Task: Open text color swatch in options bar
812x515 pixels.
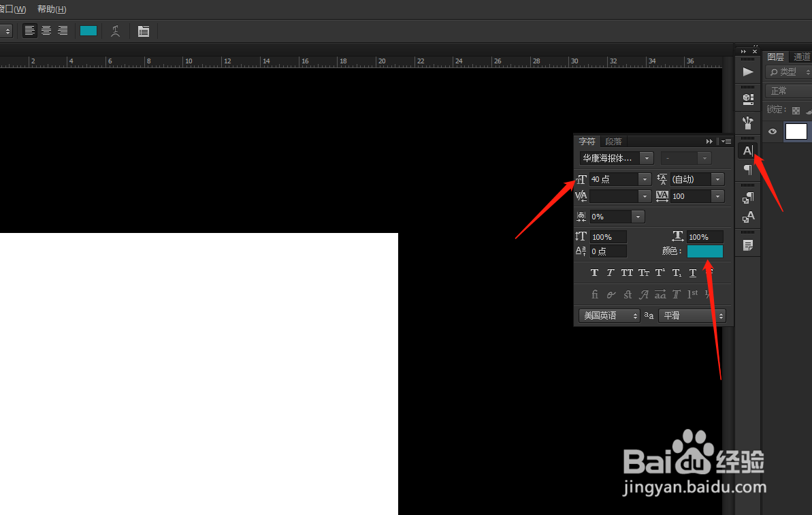Action: (x=88, y=31)
